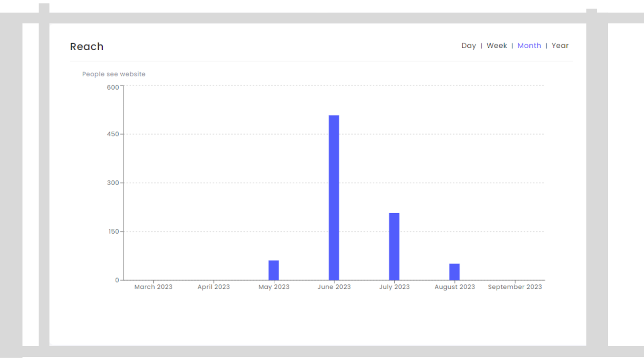The height and width of the screenshot is (362, 644).
Task: Switch chart view to Week
Action: (497, 46)
